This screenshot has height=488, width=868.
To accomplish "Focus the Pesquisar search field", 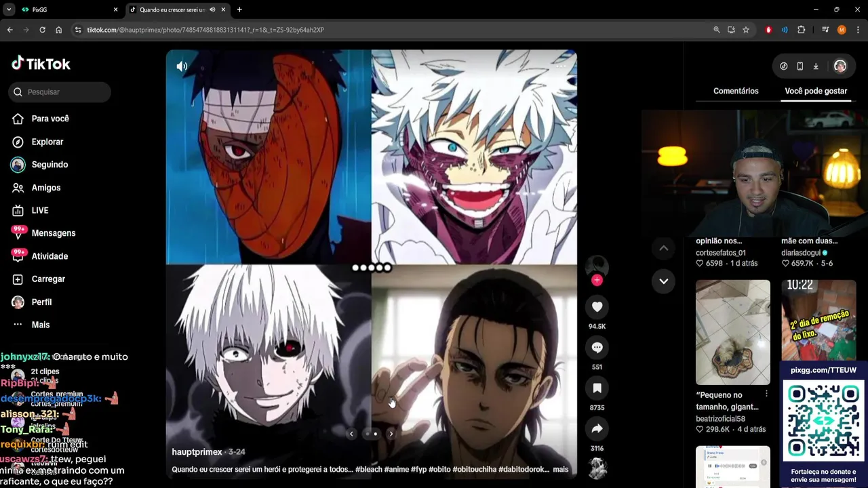I will pyautogui.click(x=60, y=91).
